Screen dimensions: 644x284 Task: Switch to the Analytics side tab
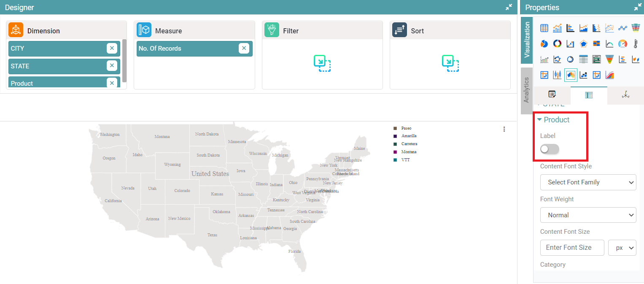point(526,90)
